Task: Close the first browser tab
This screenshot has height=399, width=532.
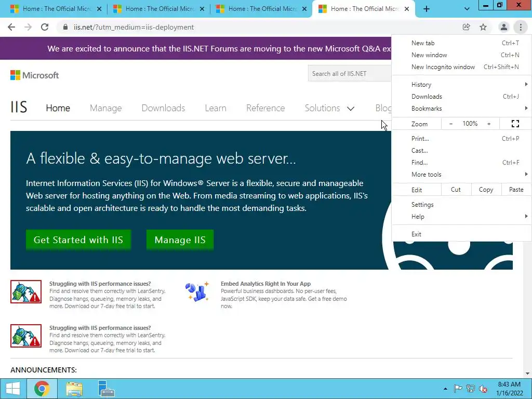Action: click(x=99, y=9)
